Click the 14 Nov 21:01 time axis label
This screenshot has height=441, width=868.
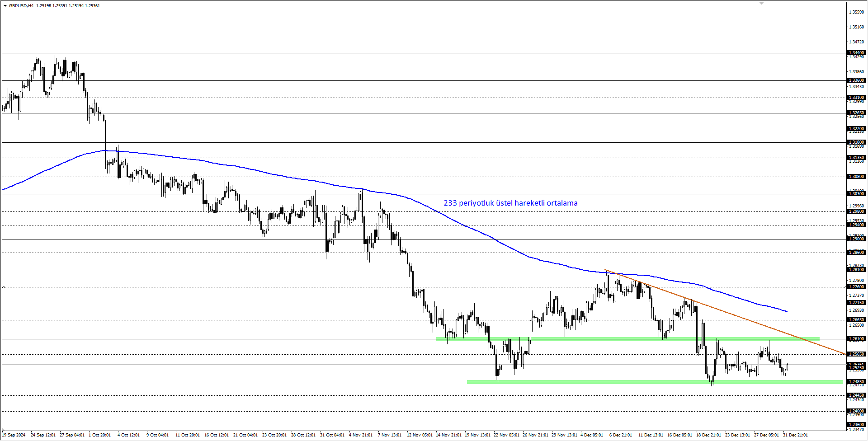pos(448,435)
